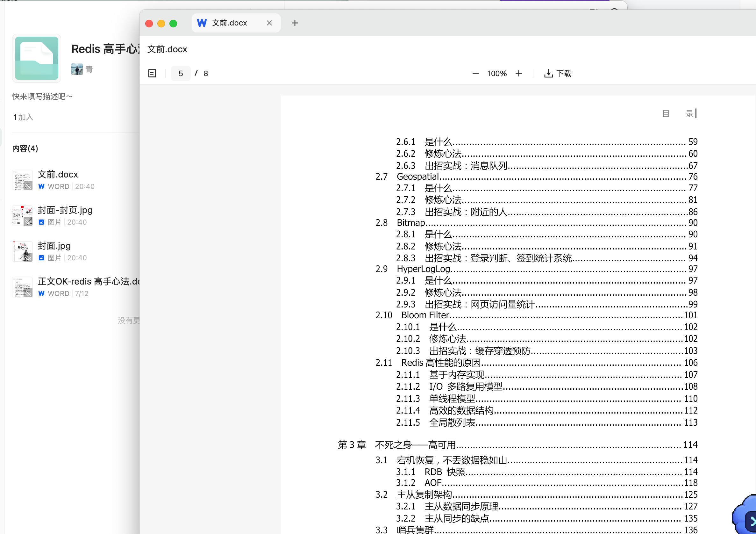756x534 pixels.
Task: Open TOC entry 第 3 章 不死之身——高可用
Action: (517, 445)
